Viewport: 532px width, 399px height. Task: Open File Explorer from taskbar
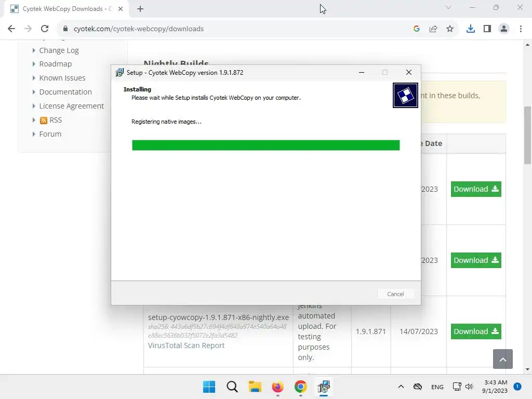[255, 387]
